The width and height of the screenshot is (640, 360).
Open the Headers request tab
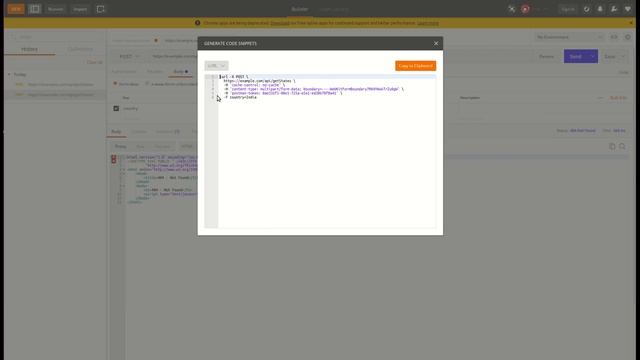click(x=155, y=71)
